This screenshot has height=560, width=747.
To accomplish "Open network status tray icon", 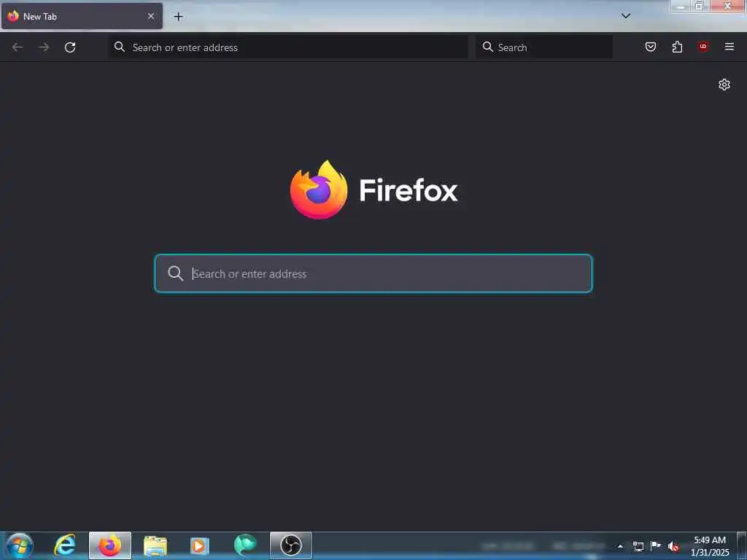I will (x=638, y=546).
